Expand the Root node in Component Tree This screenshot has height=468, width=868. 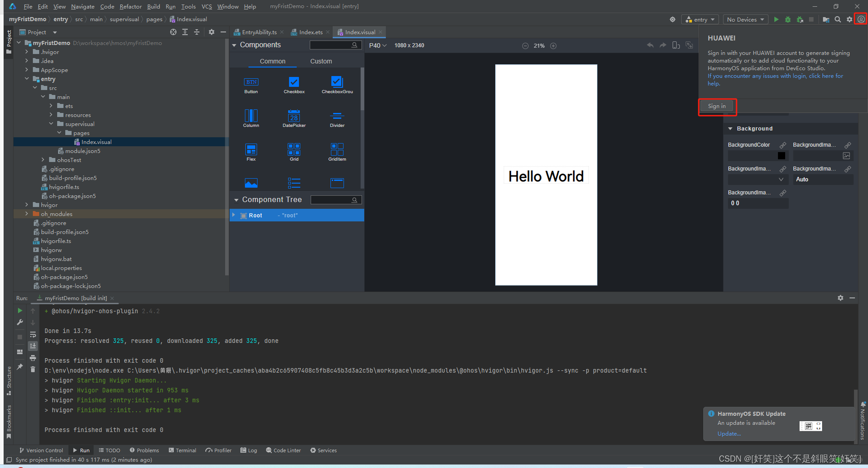point(234,215)
